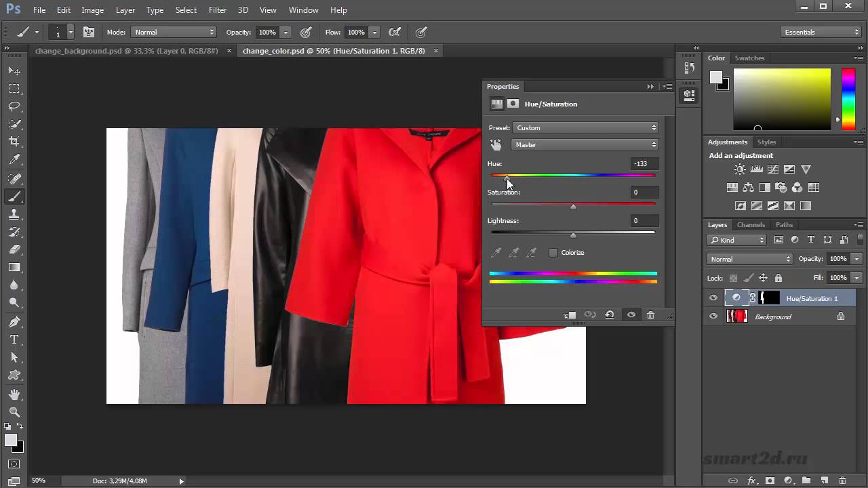Select the Hue/Saturation 1 layer mask thumbnail

(769, 298)
